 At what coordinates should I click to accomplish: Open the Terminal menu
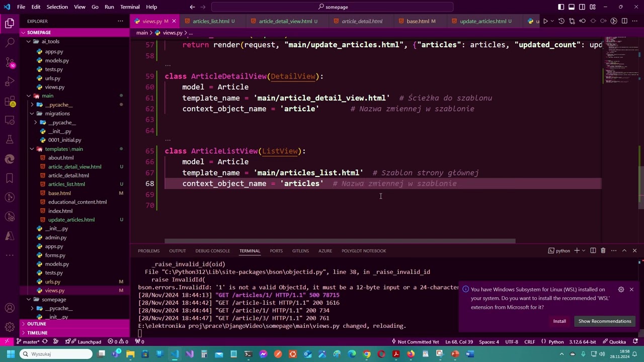tap(130, 7)
